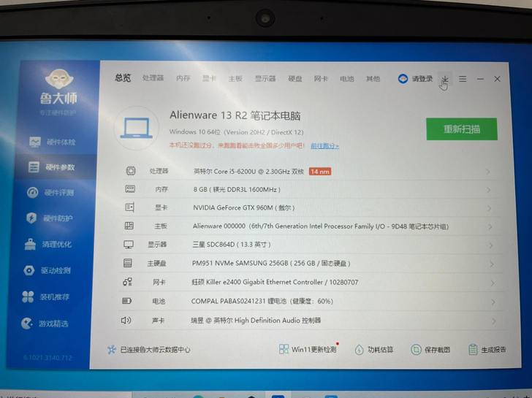Image resolution: width=532 pixels, height=398 pixels.
Task: Click the 主板 motherboard row icon
Action: (x=129, y=226)
